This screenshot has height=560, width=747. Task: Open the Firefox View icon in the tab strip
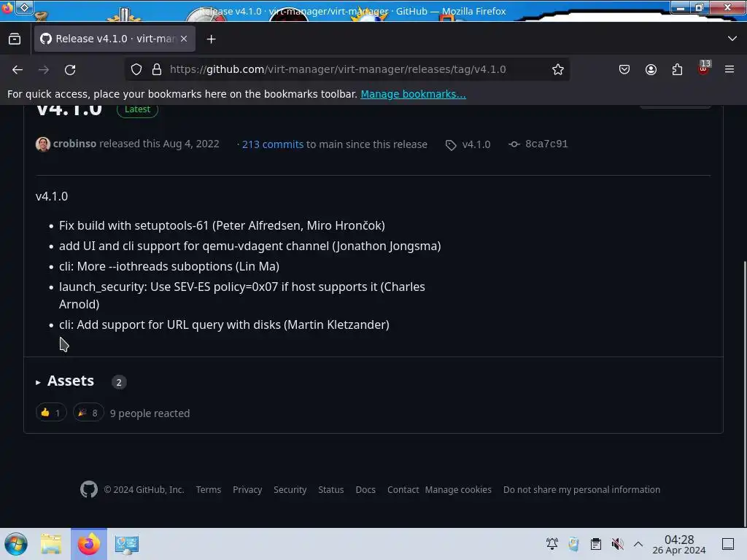[x=15, y=39]
